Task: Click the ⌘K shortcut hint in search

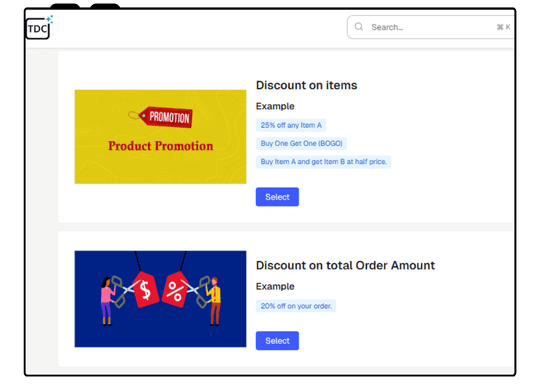Action: pyautogui.click(x=503, y=27)
